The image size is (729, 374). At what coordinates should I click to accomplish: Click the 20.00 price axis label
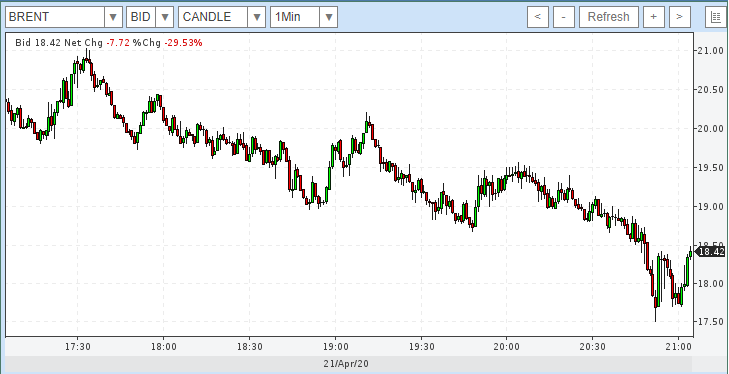711,128
